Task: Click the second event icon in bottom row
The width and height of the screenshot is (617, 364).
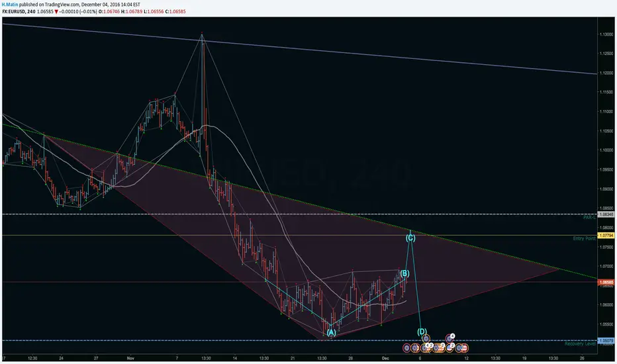Action: 414,348
